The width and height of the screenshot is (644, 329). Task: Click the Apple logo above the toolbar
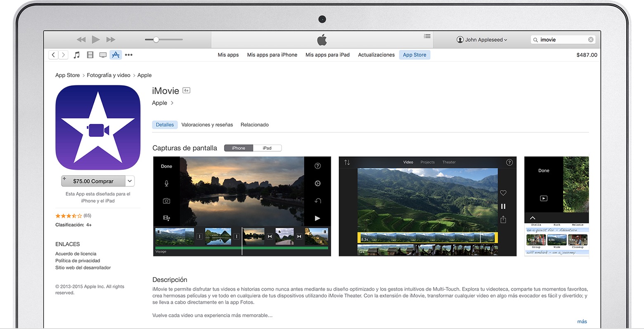pos(322,40)
